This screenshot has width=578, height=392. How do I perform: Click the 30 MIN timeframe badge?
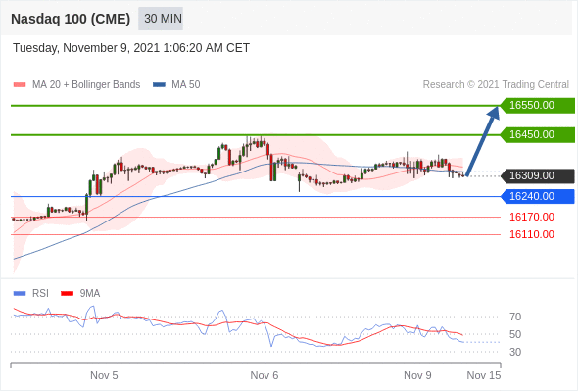point(161,19)
